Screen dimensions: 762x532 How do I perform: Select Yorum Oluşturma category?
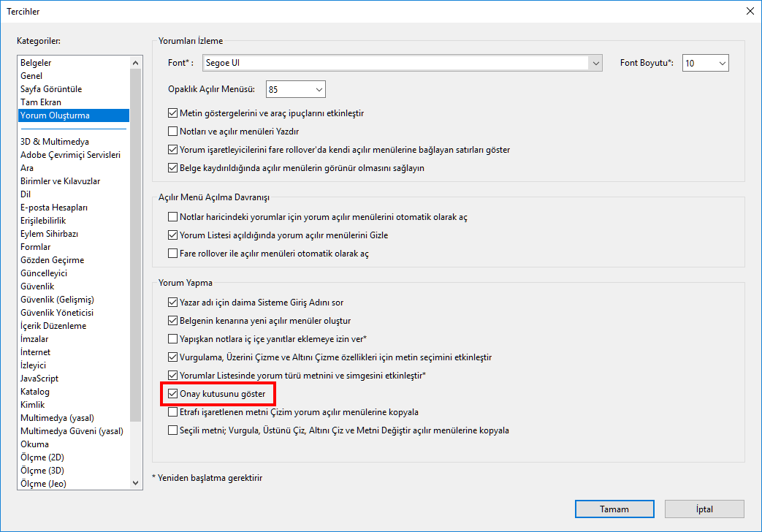tap(74, 115)
